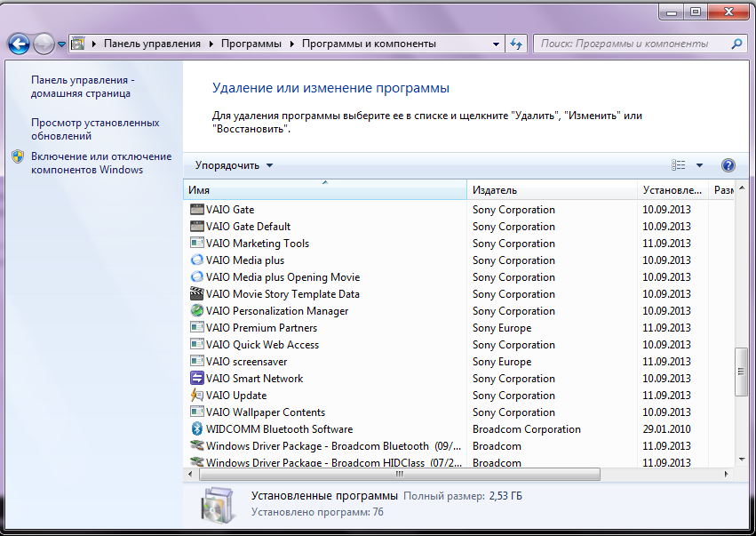The height and width of the screenshot is (536, 756).
Task: Click the VAIO Personalization Manager icon
Action: pos(196,311)
